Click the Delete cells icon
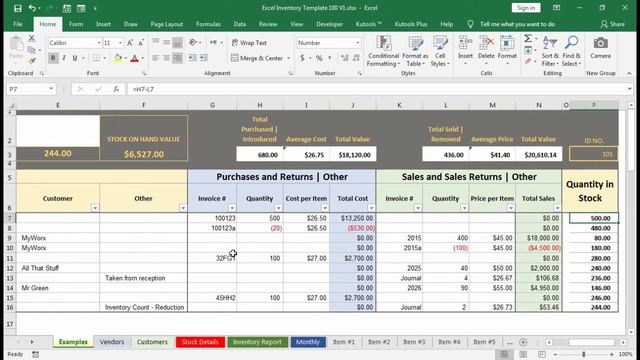 486,43
